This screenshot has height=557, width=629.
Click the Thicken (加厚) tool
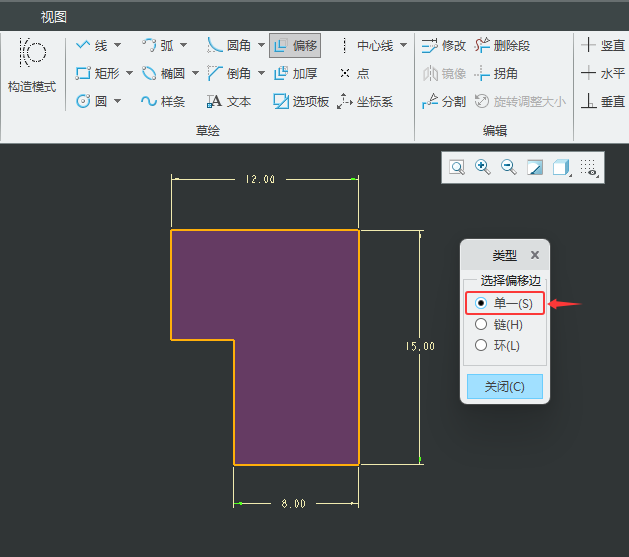[x=296, y=73]
